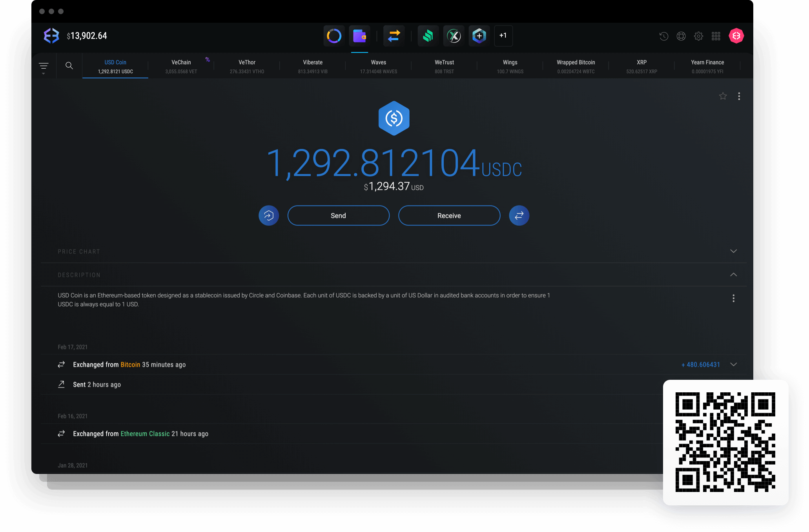This screenshot has width=809, height=532.
Task: Expand the Feb 17 Bitcoin exchange transaction
Action: coord(735,364)
